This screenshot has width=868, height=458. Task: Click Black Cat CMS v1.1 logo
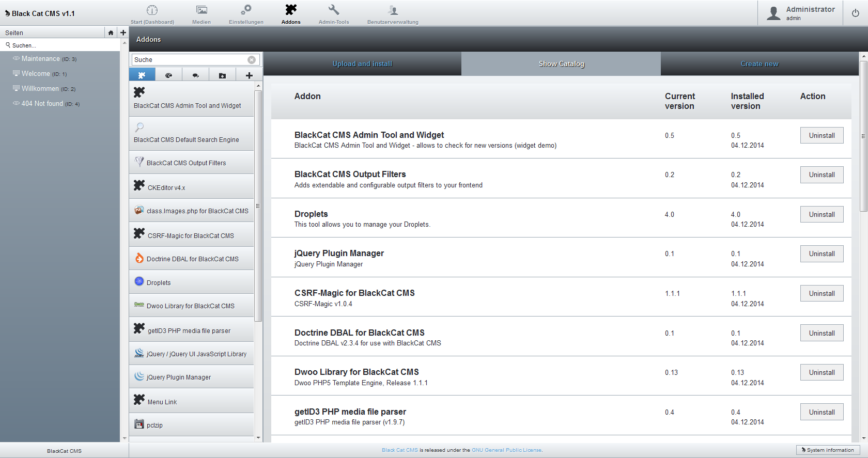pos(40,13)
